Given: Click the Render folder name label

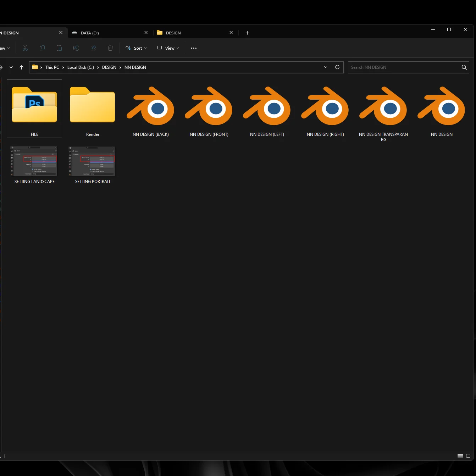Looking at the screenshot, I should [93, 134].
